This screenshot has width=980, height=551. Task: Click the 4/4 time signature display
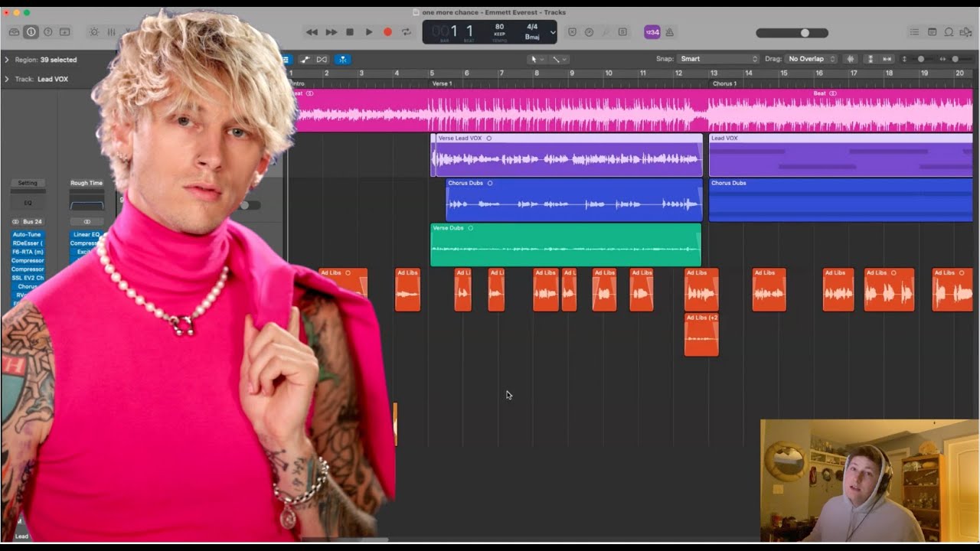[x=532, y=27]
